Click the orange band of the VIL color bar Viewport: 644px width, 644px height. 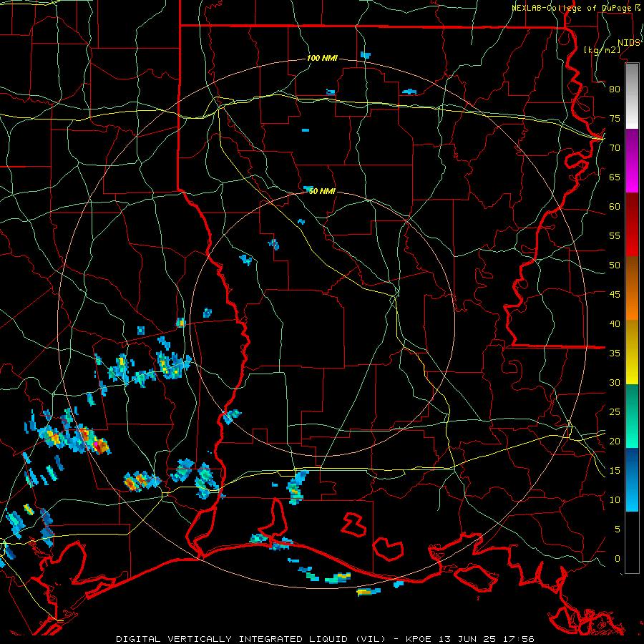pos(632,288)
